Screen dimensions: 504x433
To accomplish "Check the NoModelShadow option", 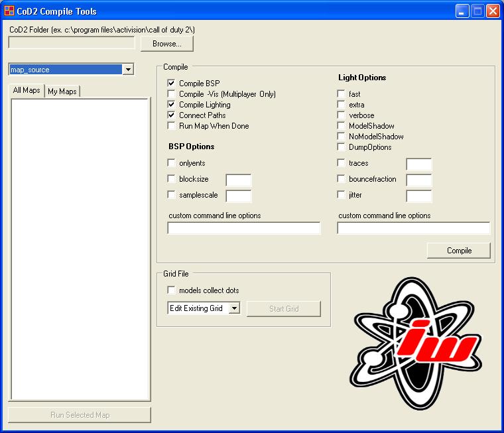I will click(341, 137).
